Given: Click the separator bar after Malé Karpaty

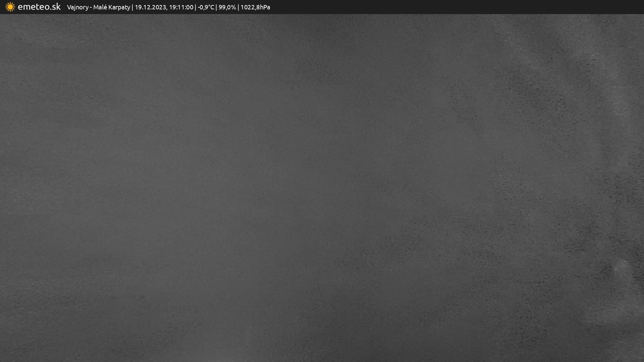Looking at the screenshot, I should tap(132, 7).
